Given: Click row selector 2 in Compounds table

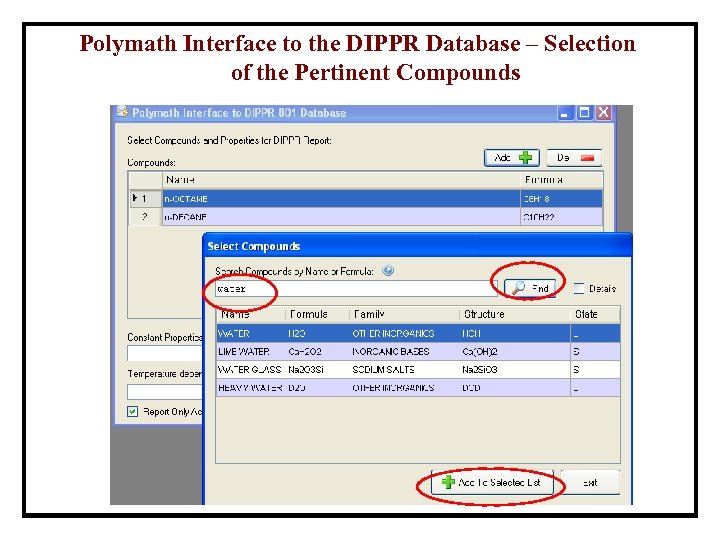Looking at the screenshot, I should pos(146,217).
